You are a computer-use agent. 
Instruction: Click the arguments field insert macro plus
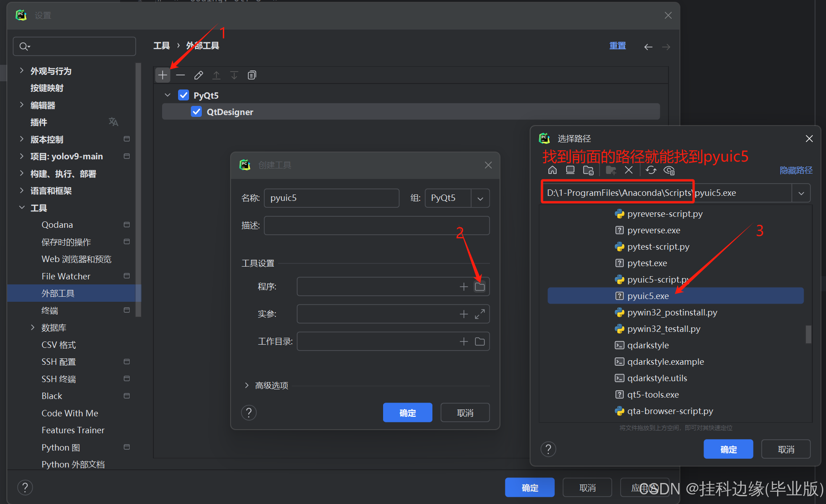[464, 314]
